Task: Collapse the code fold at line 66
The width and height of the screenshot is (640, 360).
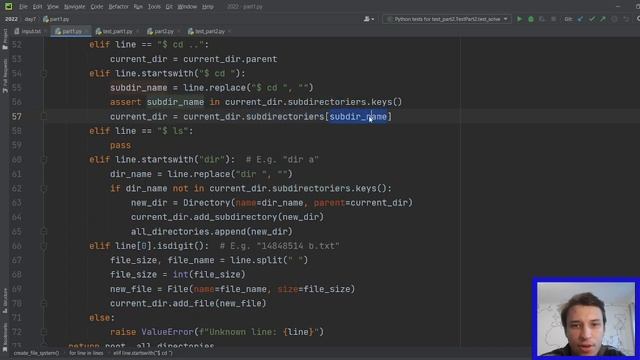Action: click(x=44, y=246)
